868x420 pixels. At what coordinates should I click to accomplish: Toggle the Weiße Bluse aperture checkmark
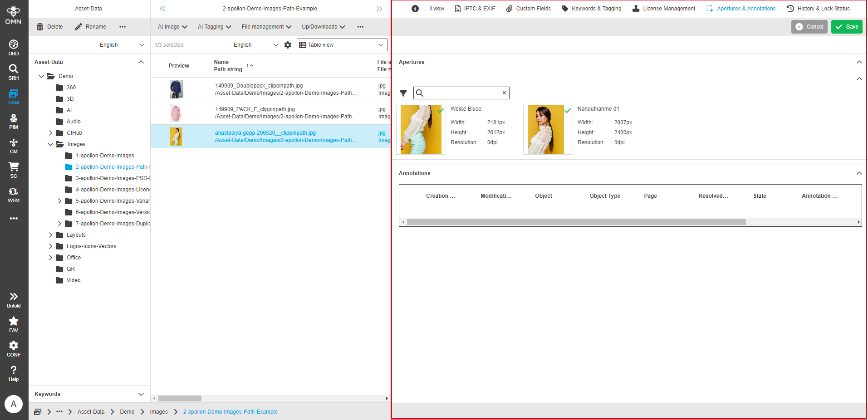tap(440, 111)
